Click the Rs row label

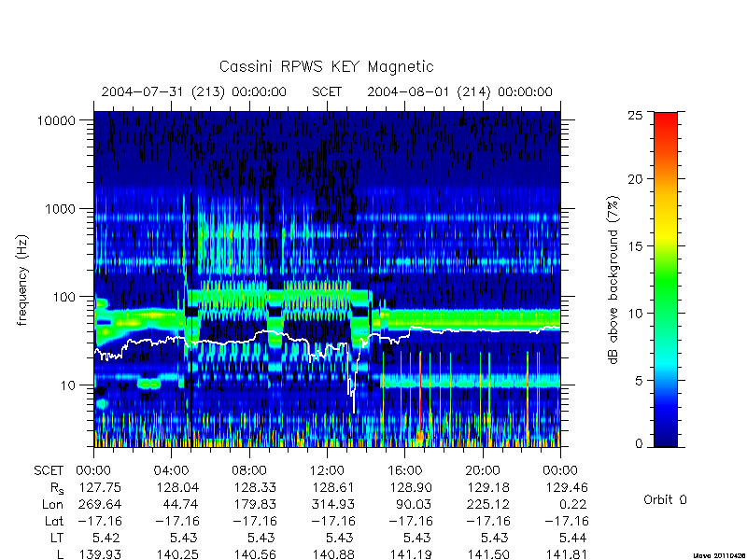(57, 488)
